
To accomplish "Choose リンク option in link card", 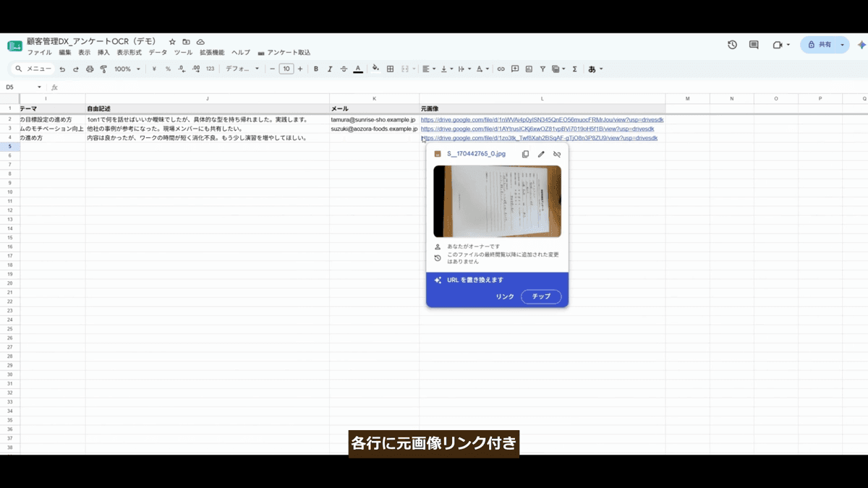I will 505,296.
